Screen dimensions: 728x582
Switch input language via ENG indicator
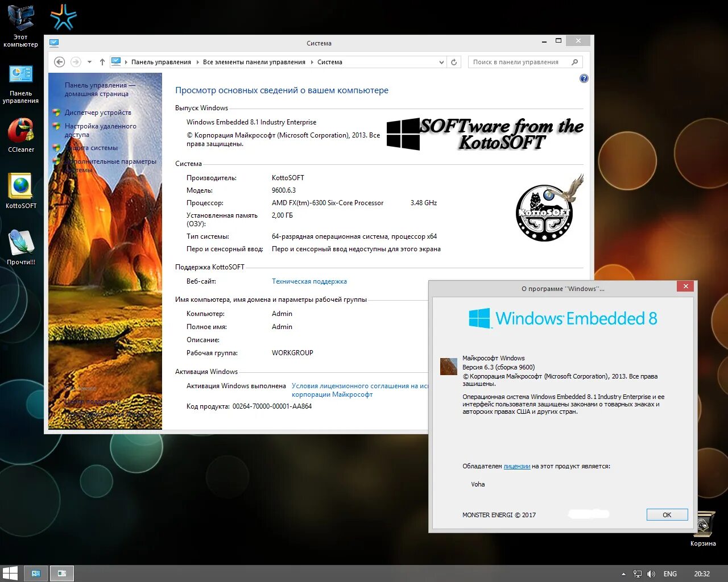click(670, 574)
